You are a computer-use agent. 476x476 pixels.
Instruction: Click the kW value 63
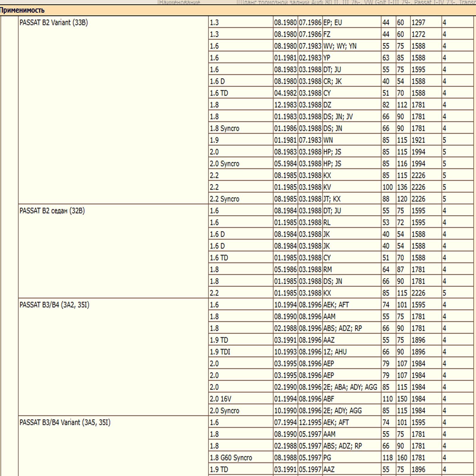click(x=388, y=58)
